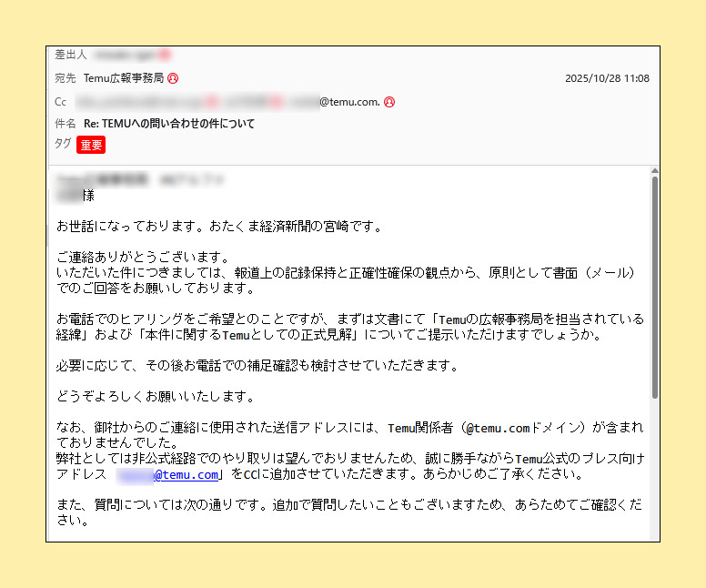
Task: Click the subject Re: TEMUへの問い合わせの件について
Action: coord(169,124)
